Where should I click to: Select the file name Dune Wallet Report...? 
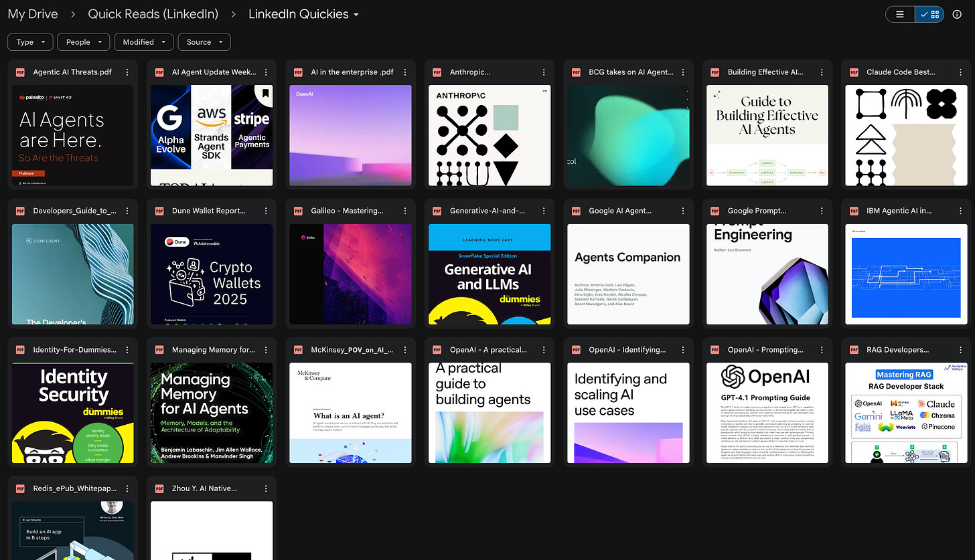coord(209,211)
